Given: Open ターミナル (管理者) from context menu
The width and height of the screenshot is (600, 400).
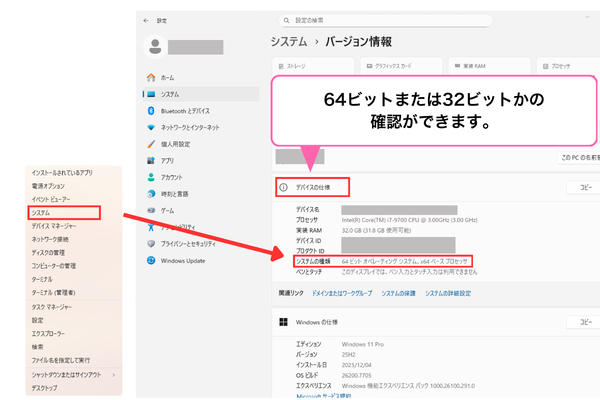Looking at the screenshot, I should (x=74, y=292).
